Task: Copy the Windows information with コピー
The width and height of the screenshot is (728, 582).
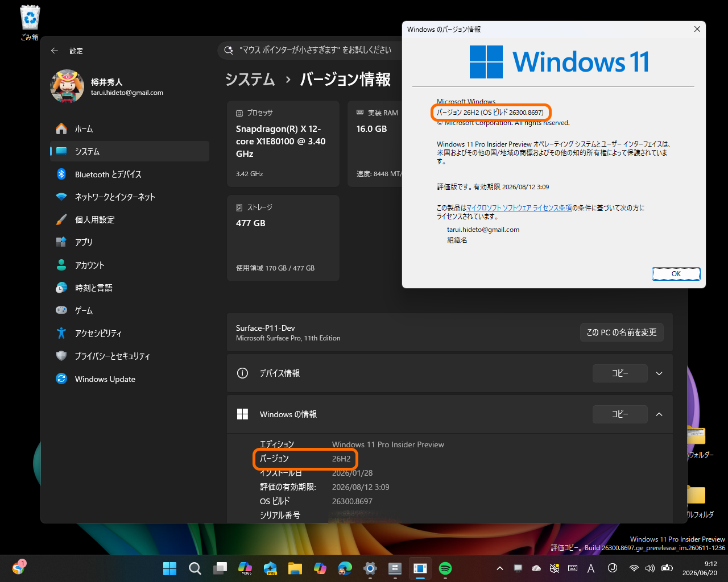Action: click(620, 414)
